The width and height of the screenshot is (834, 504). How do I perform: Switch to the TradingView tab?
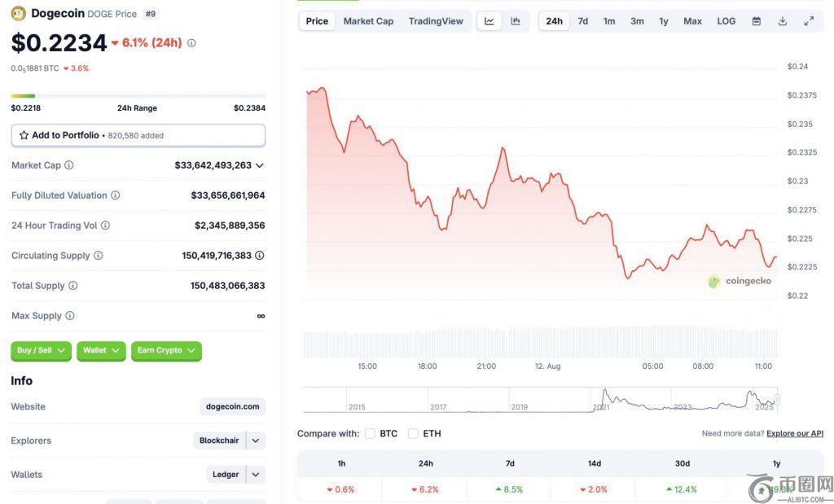(x=436, y=21)
